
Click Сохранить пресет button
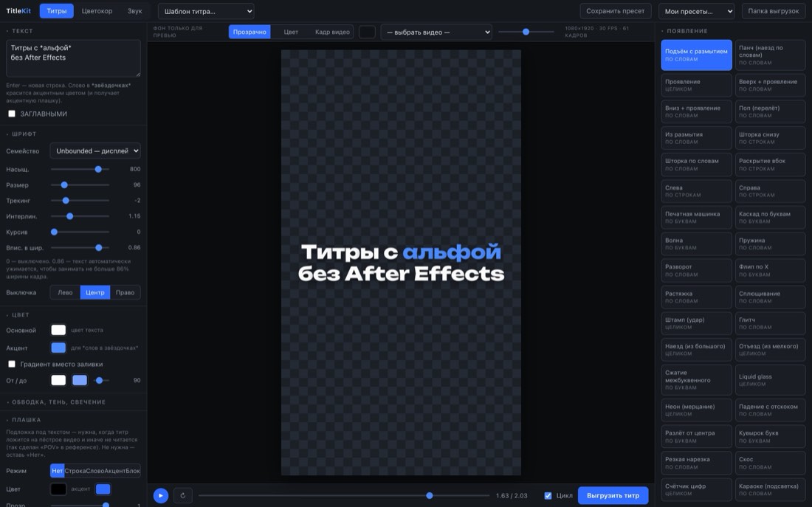[615, 11]
